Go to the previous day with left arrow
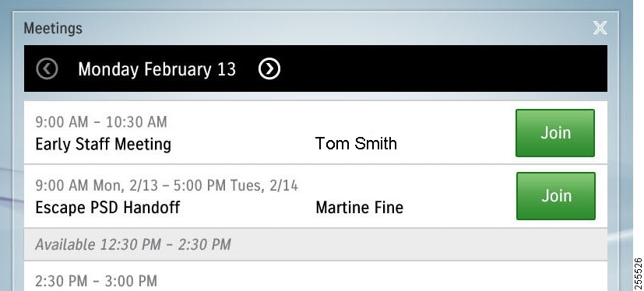Screen dimensions: 644x291 tap(47, 68)
